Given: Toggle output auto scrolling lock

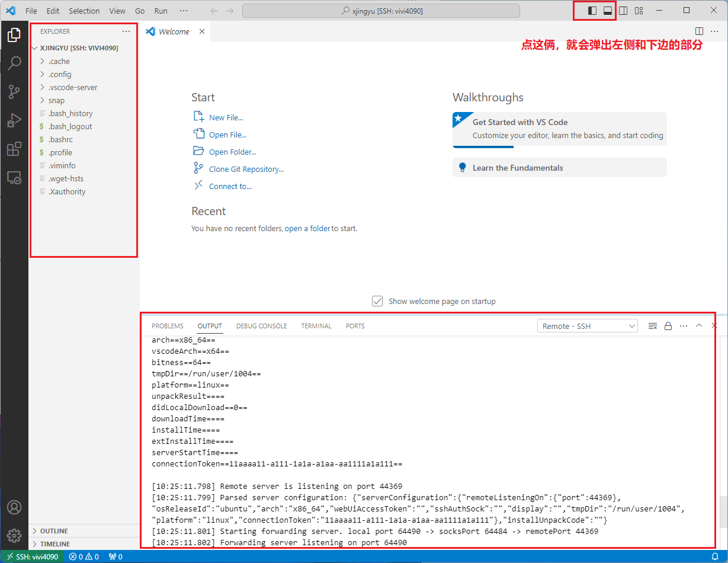Looking at the screenshot, I should tap(668, 326).
